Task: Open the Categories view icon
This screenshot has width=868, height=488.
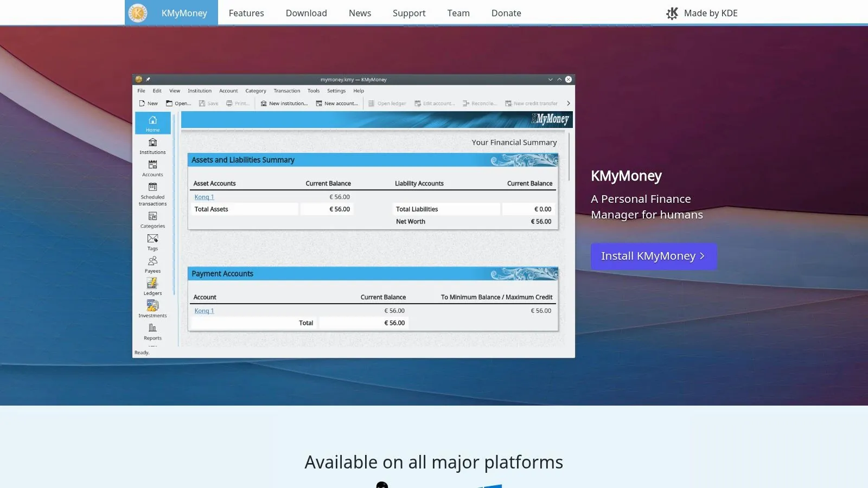Action: tap(152, 216)
